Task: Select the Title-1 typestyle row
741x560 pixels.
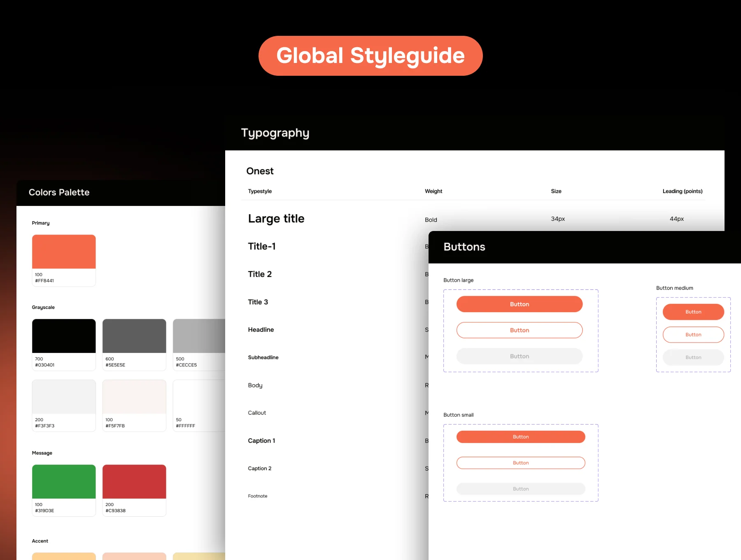Action: 262,246
